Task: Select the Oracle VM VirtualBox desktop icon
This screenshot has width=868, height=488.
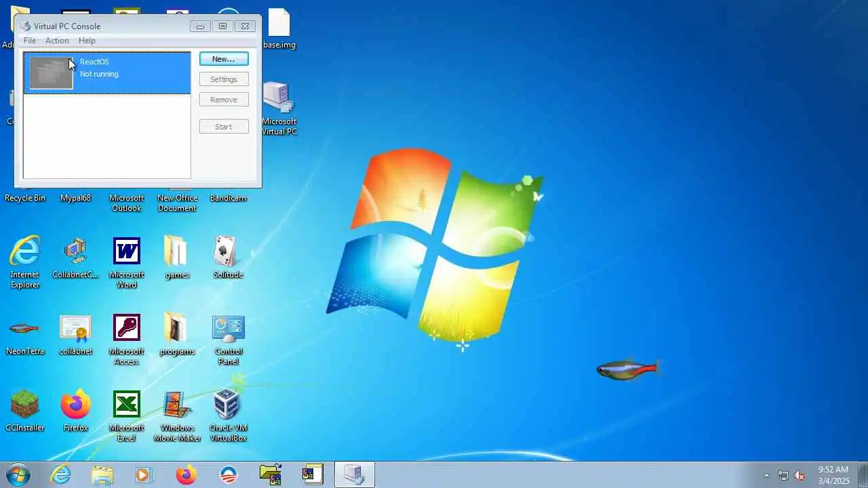Action: click(x=228, y=415)
